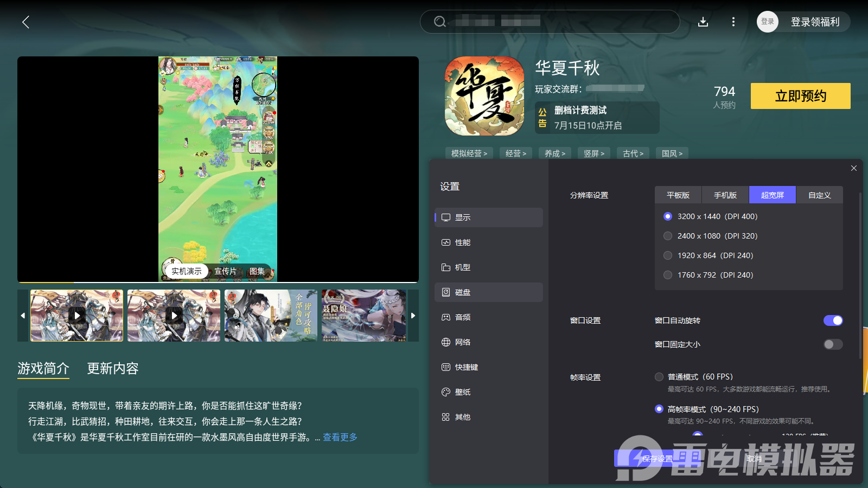Screen dimensions: 868x488
Task: Select the 宣传片 media tab
Action: [225, 271]
